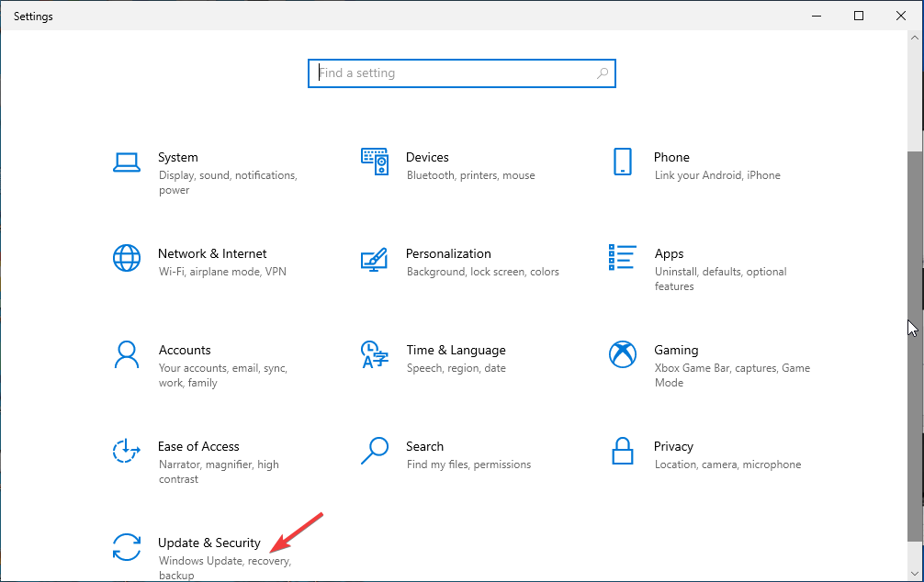Image resolution: width=924 pixels, height=582 pixels.
Task: Open the Privacy padlock icon
Action: [x=623, y=451]
